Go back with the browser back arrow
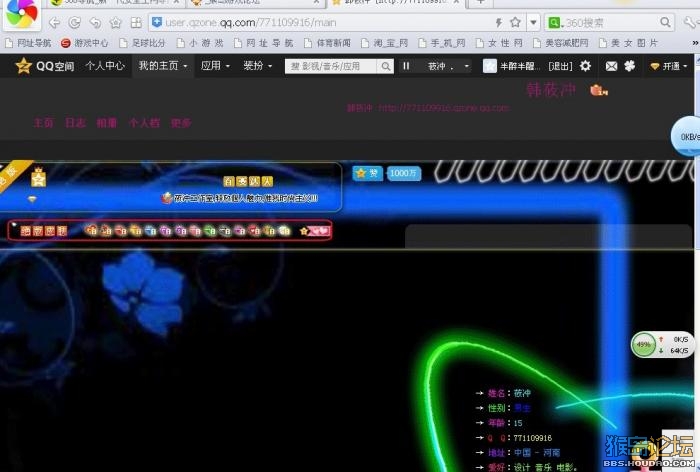 (x=54, y=23)
